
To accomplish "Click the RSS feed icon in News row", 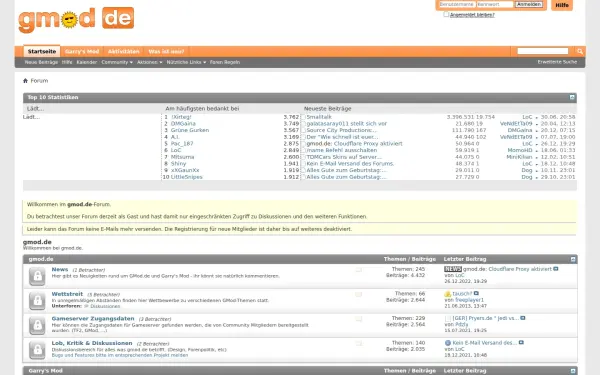I will [359, 270].
